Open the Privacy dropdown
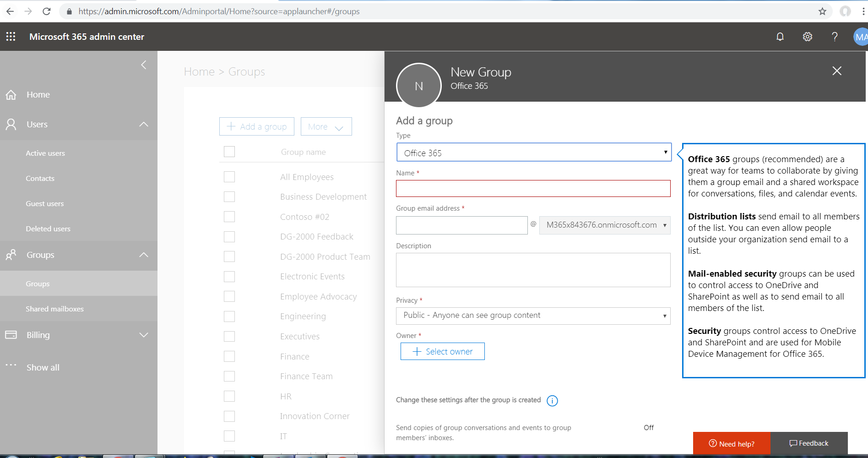Viewport: 868px width, 458px height. (x=533, y=316)
